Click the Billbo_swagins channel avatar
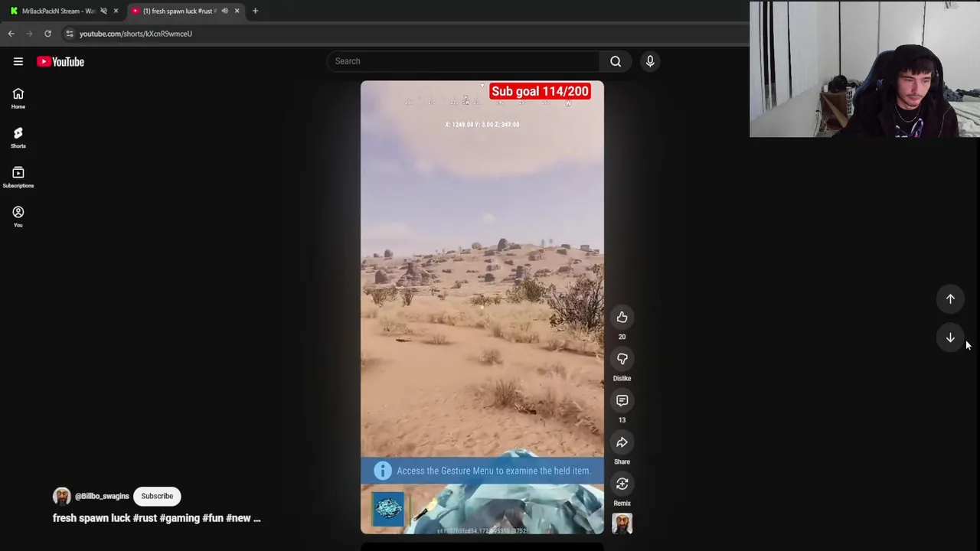The width and height of the screenshot is (980, 551). tap(61, 496)
